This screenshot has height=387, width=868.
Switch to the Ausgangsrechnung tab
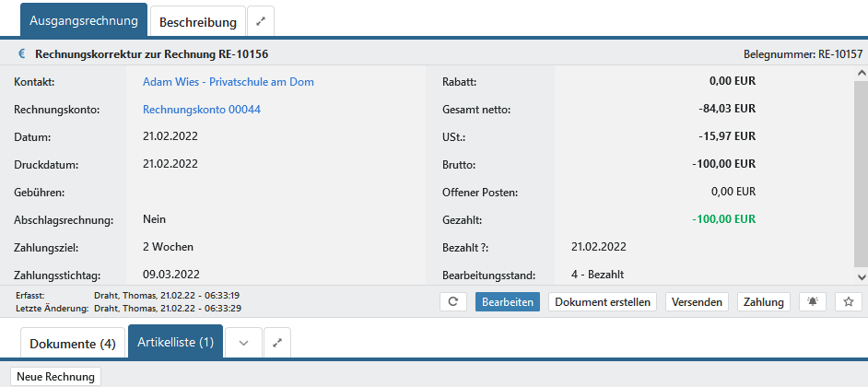coord(84,20)
